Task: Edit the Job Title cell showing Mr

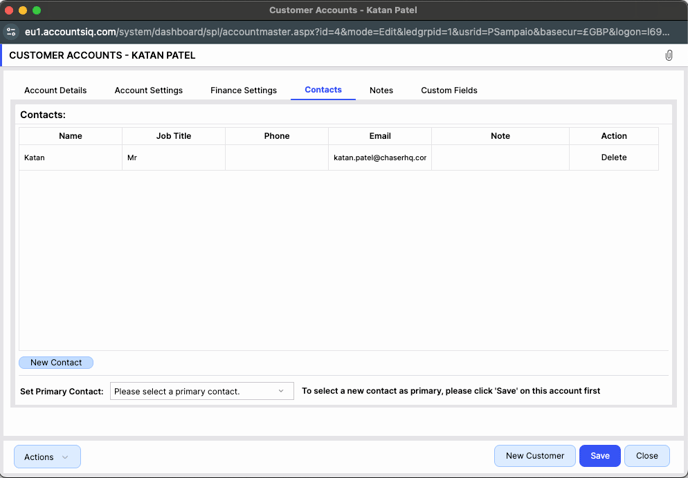Action: coord(174,158)
